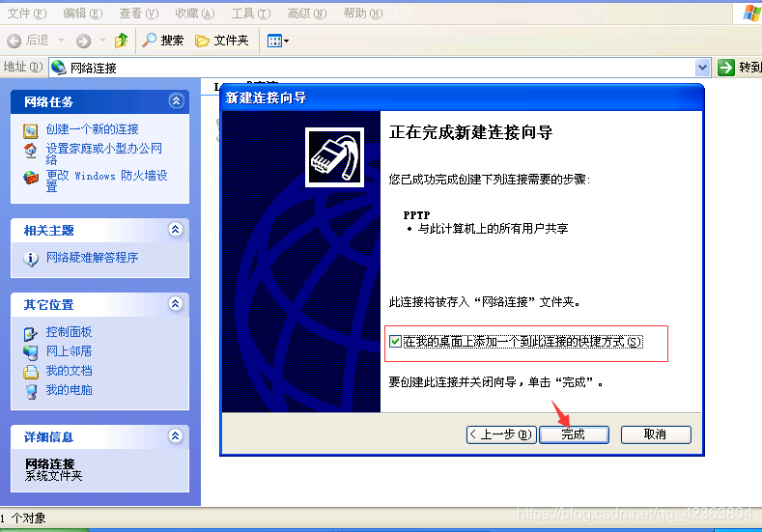Open 控制面板 link

pyautogui.click(x=69, y=332)
